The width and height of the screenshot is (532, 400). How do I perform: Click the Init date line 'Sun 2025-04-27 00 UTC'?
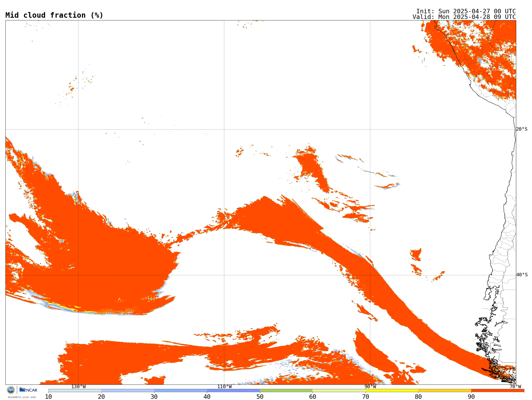(477, 11)
